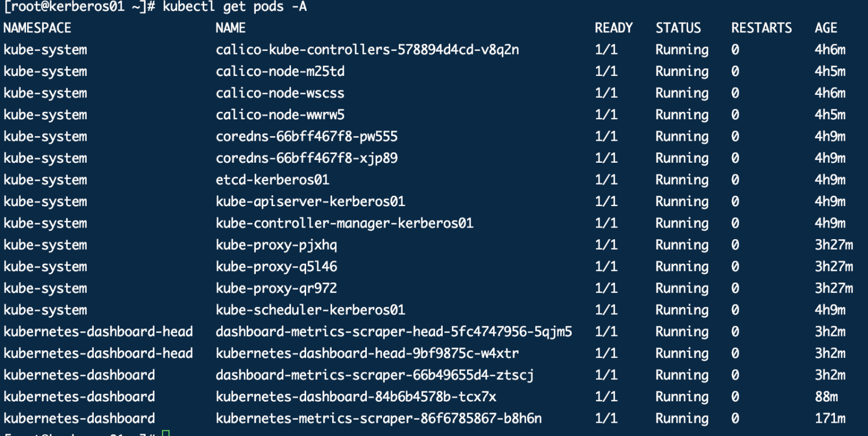The height and width of the screenshot is (436, 868).
Task: Select the kube-scheduler-kerberos01 pod name
Action: point(310,310)
